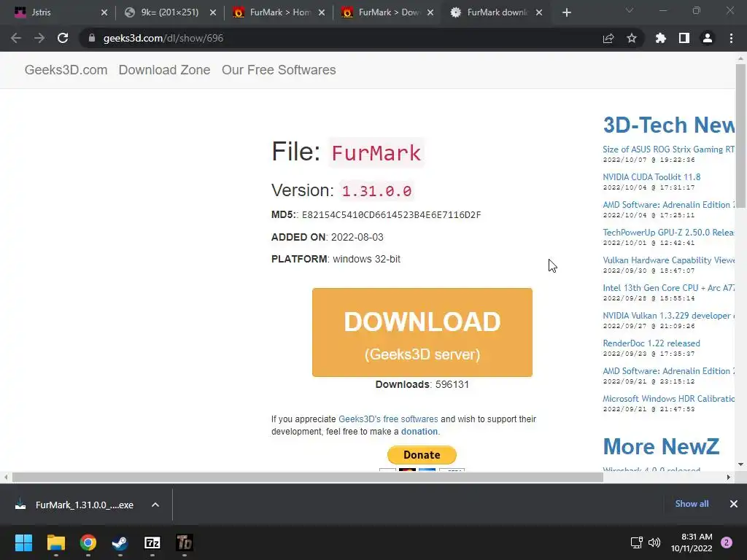Viewport: 747px width, 560px height.
Task: Open the Microsoft Windows HDR Calibration news
Action: [668, 399]
